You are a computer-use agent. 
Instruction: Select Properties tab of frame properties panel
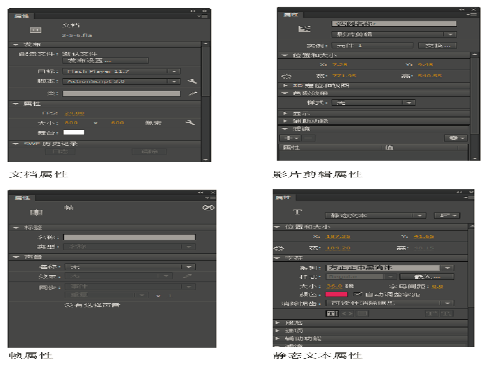(x=22, y=198)
